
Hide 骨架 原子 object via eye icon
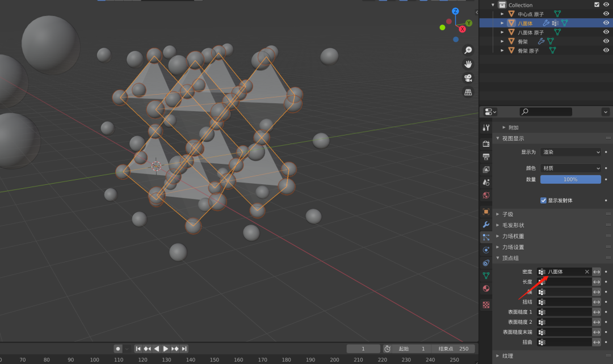tap(606, 50)
